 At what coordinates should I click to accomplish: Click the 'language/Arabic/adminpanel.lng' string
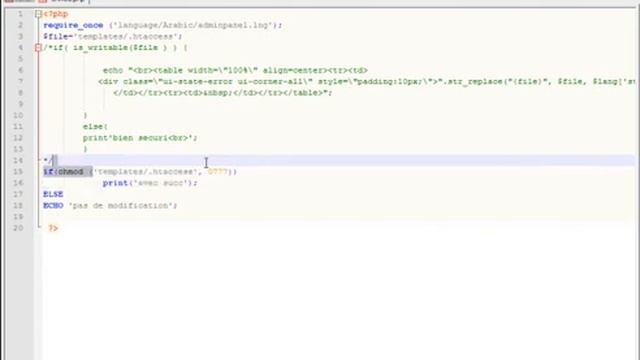pyautogui.click(x=193, y=25)
